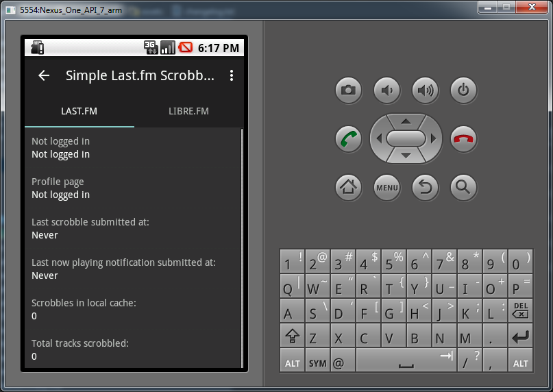Tap 'Last now playing notification submitted at:' row
The height and width of the screenshot is (392, 553).
pos(133,269)
